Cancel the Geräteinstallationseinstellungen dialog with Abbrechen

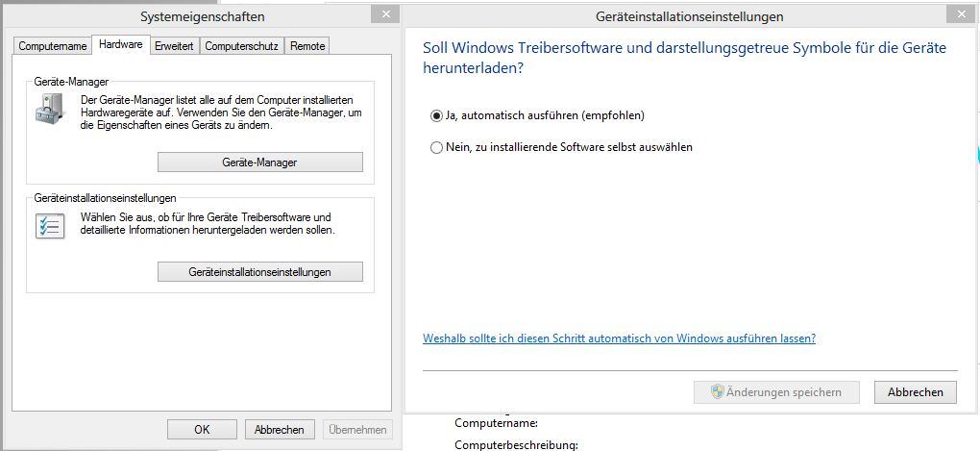(916, 392)
